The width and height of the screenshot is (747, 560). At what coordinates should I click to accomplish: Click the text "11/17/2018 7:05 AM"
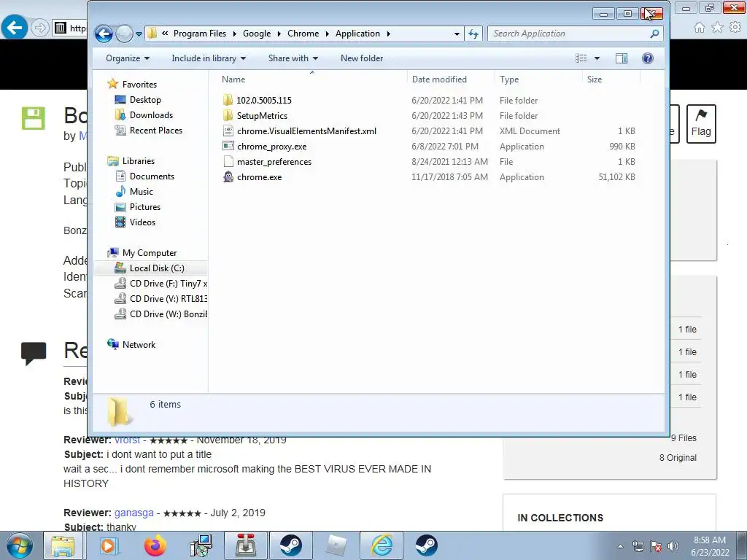449,177
